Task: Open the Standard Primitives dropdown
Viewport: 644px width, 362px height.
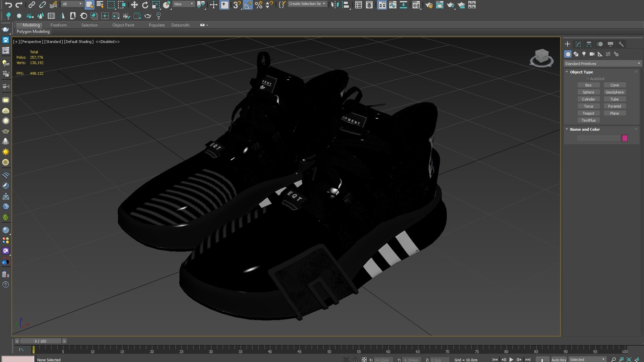Action: coord(602,63)
